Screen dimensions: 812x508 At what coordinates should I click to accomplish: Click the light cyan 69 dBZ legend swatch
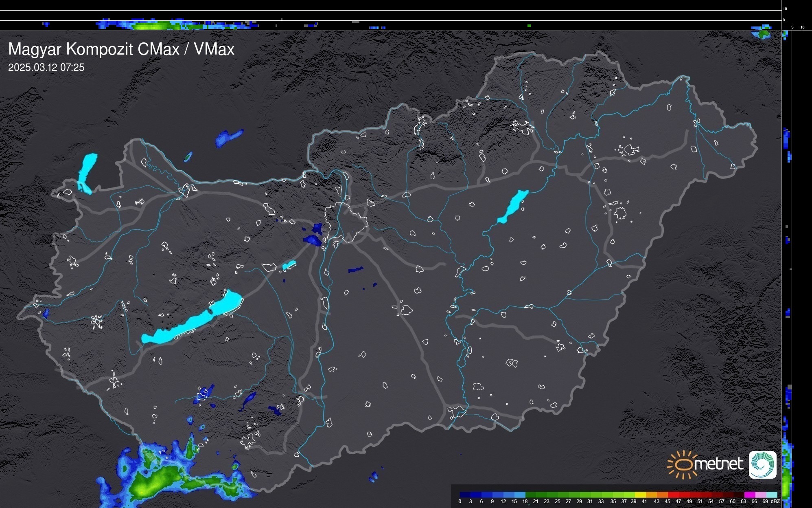771,495
